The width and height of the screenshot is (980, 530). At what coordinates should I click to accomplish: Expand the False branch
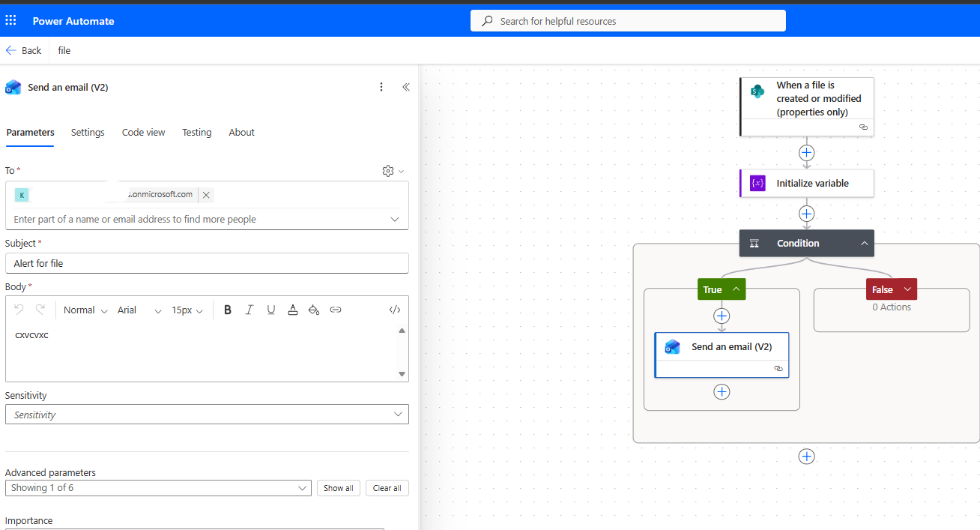click(x=907, y=289)
